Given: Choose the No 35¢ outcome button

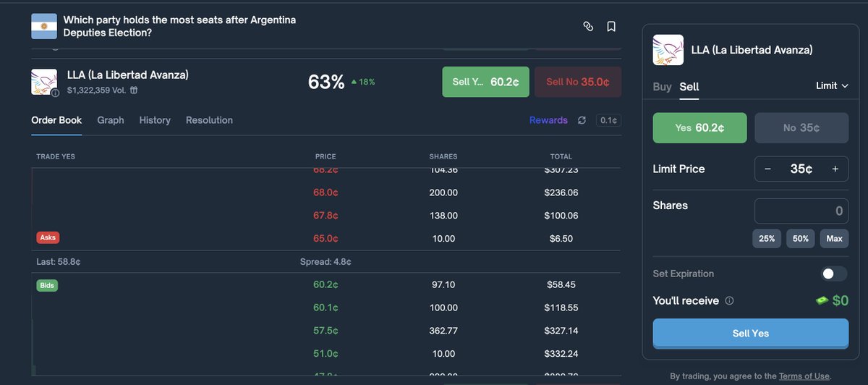Looking at the screenshot, I should tap(801, 127).
